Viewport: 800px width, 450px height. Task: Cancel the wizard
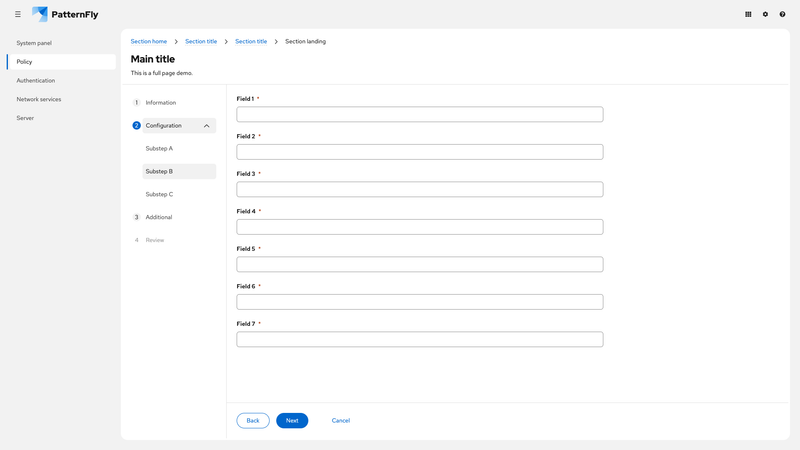(341, 420)
